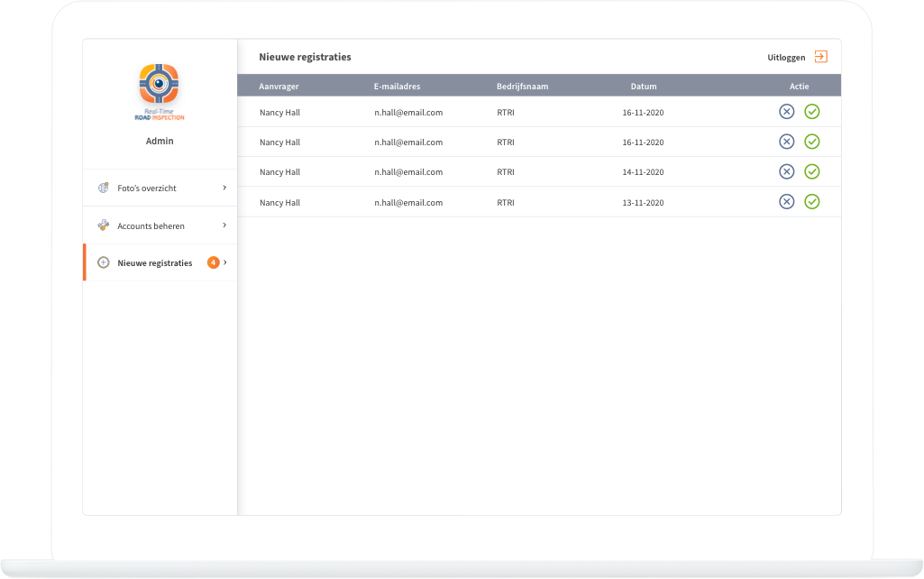Expand the chevron next to Accounts beheren
Image resolution: width=924 pixels, height=579 pixels.
click(x=224, y=225)
